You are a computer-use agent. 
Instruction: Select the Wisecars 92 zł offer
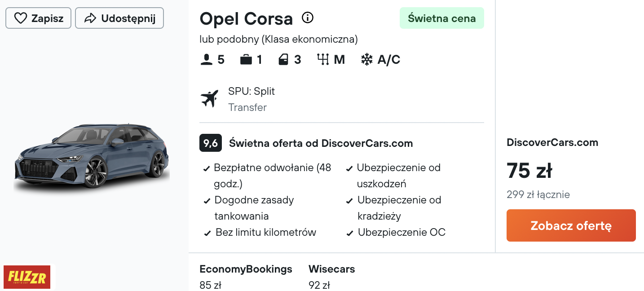(x=331, y=277)
